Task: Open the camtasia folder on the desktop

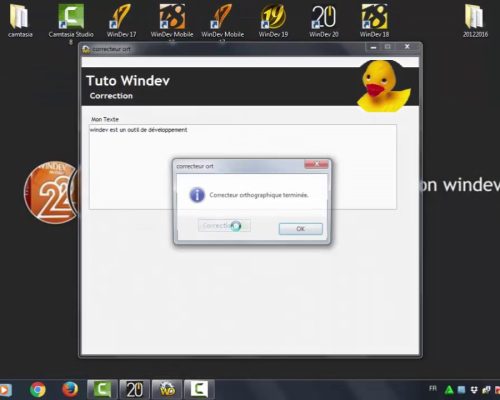Action: [19, 20]
